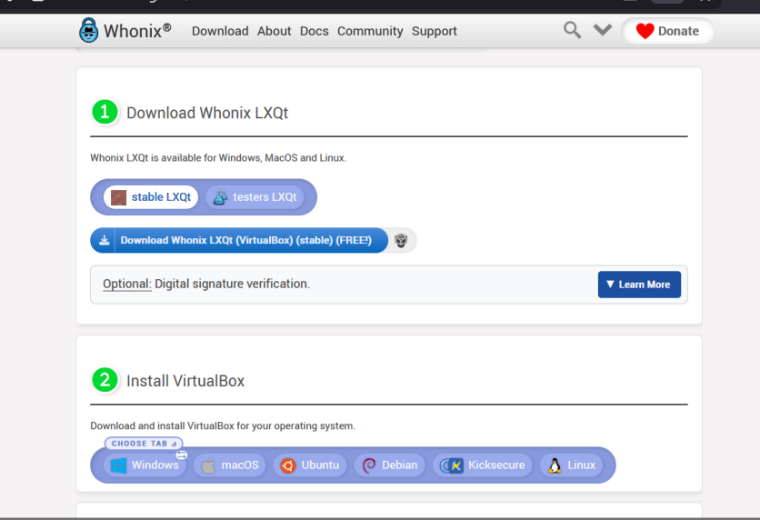Screen dimensions: 760x520
Task: Select the Kicksecure tab
Action: [x=482, y=465]
